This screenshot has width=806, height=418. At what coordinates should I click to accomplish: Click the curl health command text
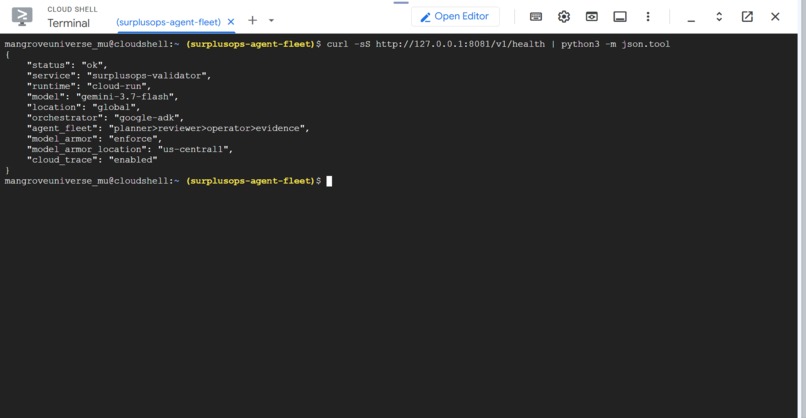click(x=498, y=44)
